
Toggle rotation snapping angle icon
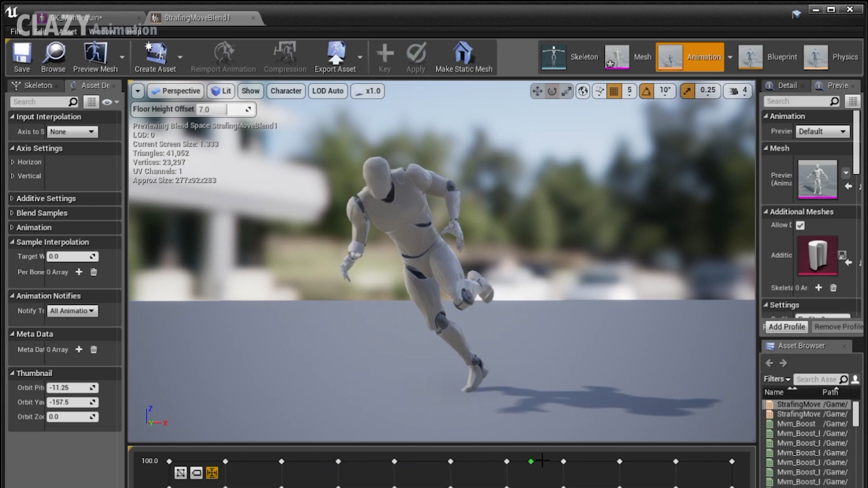tap(646, 91)
